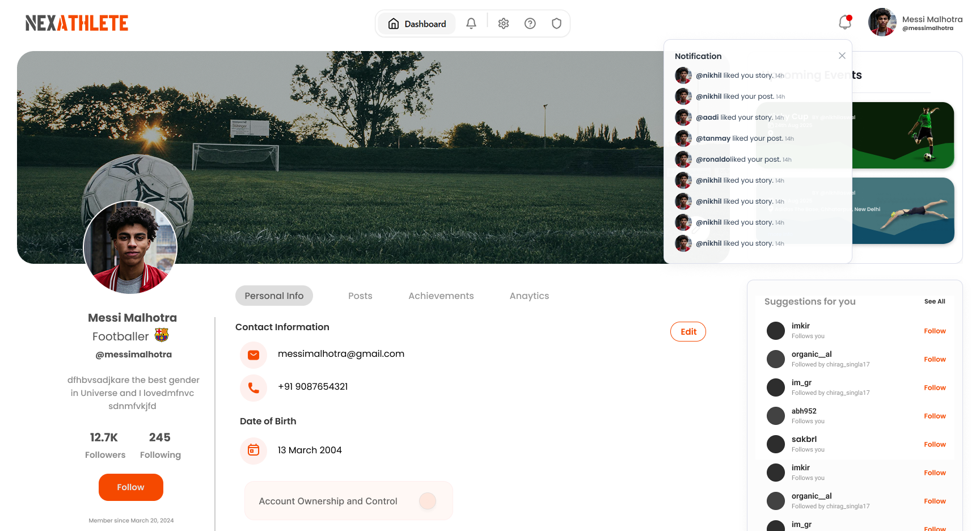Click the phone number +91 9087654321
The height and width of the screenshot is (531, 980).
pos(312,387)
